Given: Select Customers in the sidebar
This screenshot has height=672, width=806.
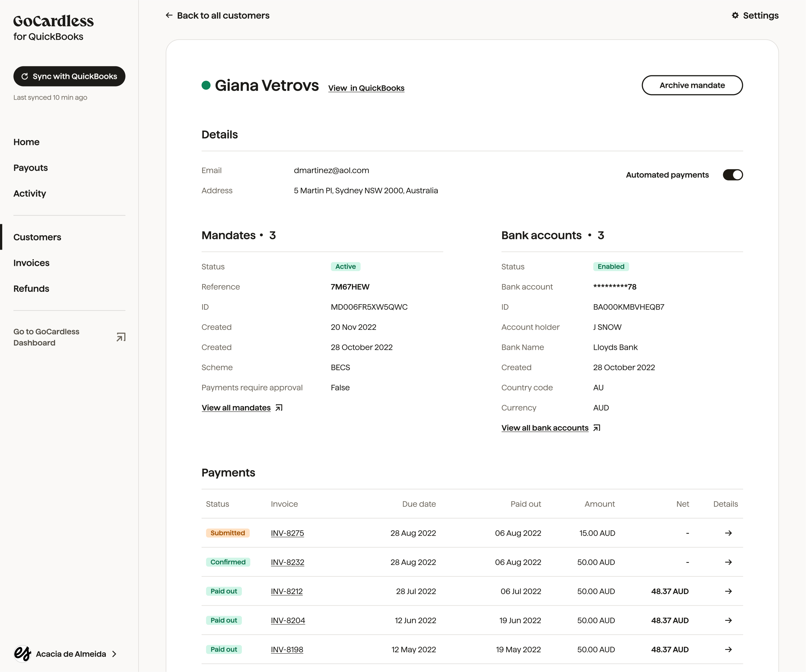Looking at the screenshot, I should 37,237.
